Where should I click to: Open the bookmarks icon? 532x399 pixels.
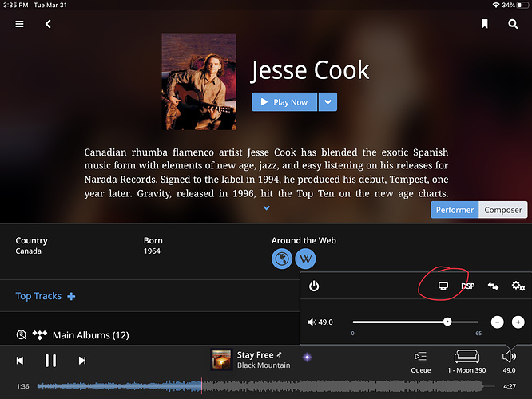[485, 24]
